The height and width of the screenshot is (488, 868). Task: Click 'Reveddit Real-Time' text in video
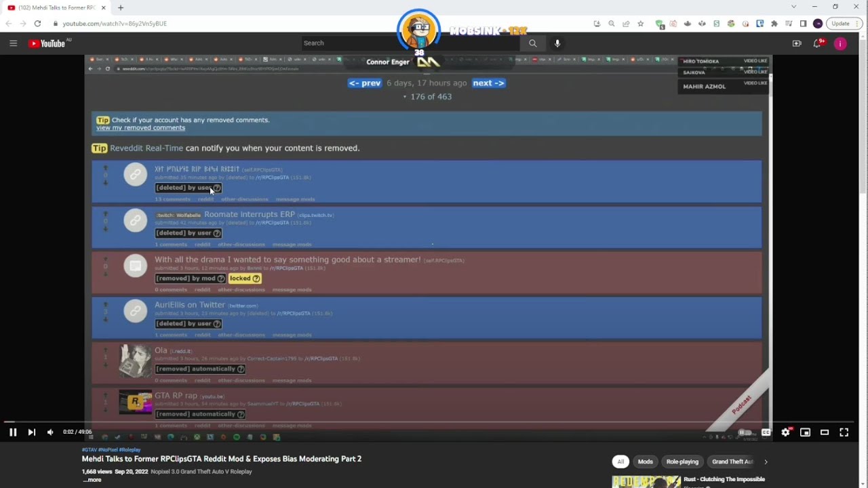[x=146, y=148]
